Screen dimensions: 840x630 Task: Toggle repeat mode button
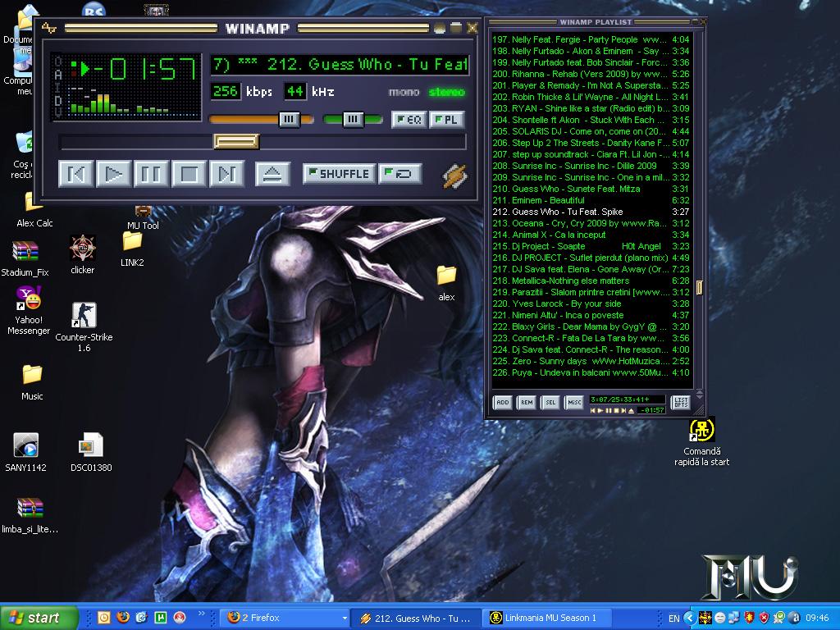coord(400,174)
